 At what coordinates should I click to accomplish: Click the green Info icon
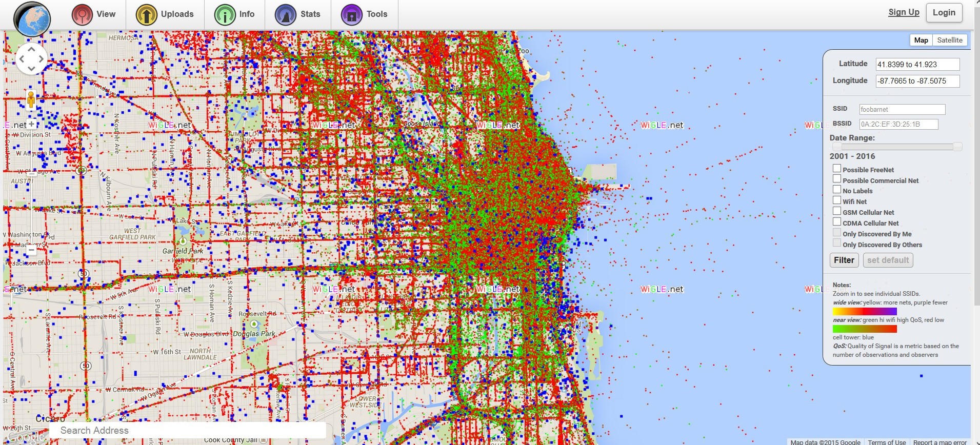tap(225, 14)
